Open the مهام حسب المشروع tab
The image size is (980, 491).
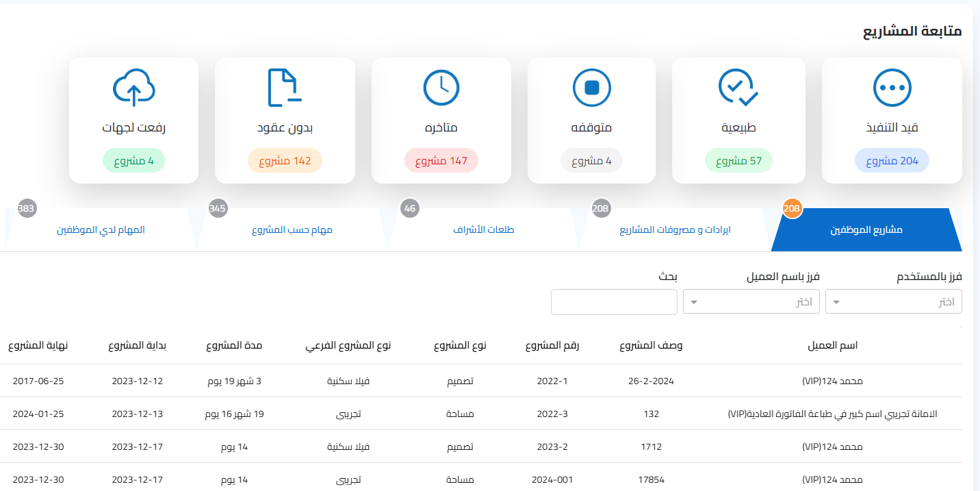(292, 230)
